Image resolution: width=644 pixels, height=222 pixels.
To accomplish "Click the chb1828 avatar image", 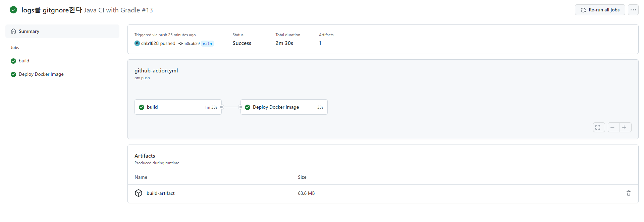I will click(137, 43).
